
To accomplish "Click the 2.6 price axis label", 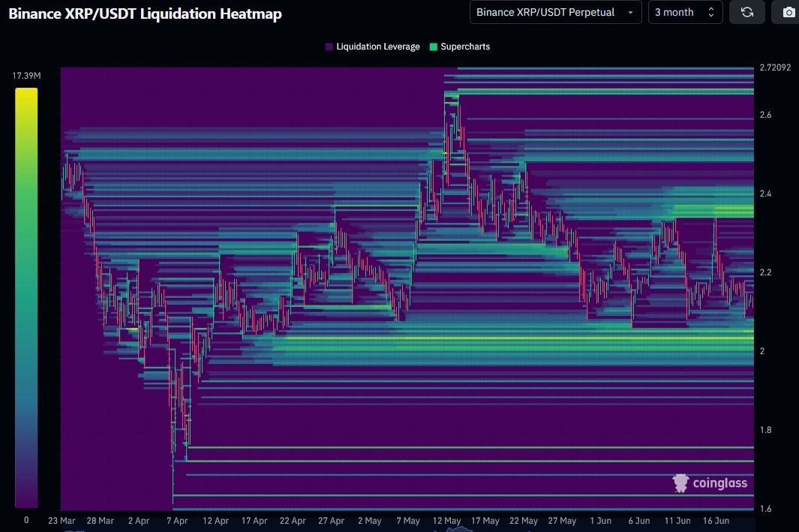I will (x=765, y=115).
